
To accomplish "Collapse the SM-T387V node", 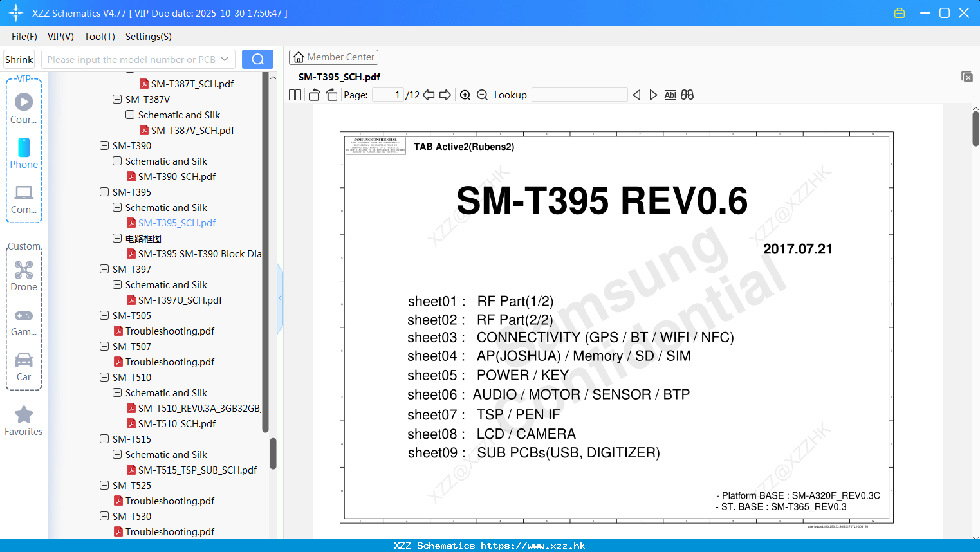I will (x=117, y=99).
